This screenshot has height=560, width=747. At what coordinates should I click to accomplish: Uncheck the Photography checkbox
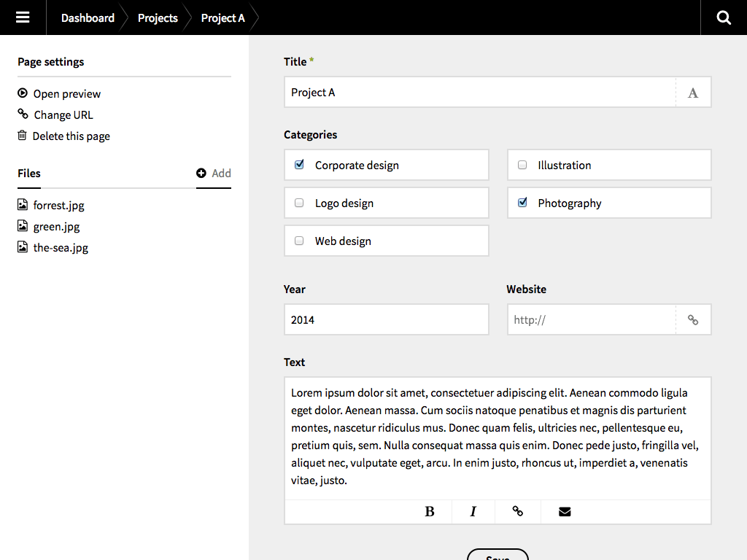pyautogui.click(x=522, y=203)
